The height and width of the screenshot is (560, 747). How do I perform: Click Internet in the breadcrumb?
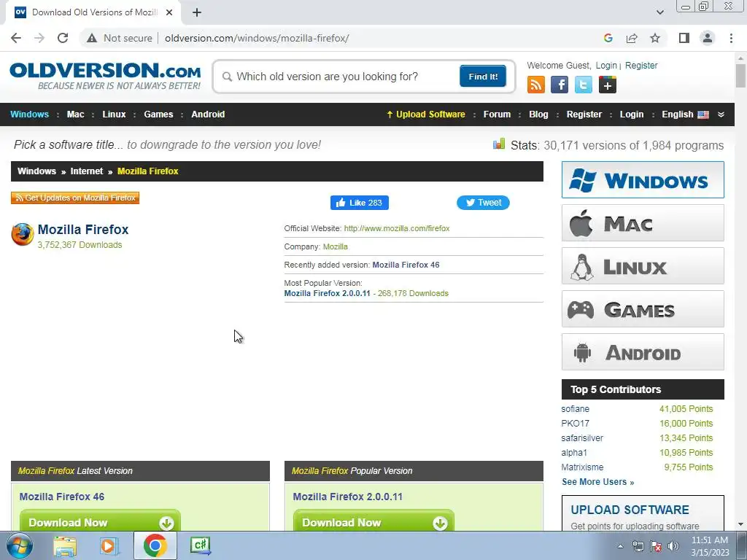pos(87,171)
